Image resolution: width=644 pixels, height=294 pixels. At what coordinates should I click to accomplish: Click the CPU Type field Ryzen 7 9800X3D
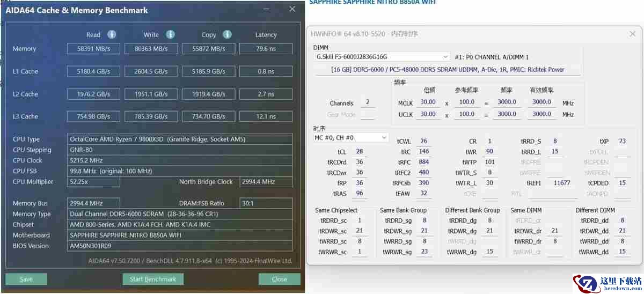pyautogui.click(x=180, y=139)
